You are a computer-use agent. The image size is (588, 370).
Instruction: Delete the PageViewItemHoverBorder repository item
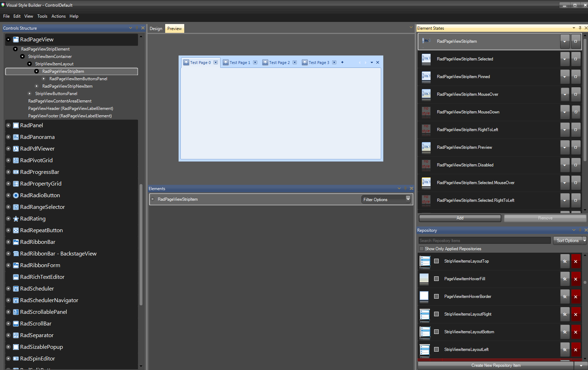tap(576, 297)
